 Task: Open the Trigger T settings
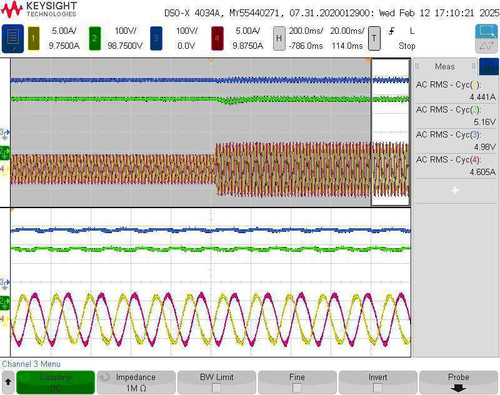coord(374,38)
